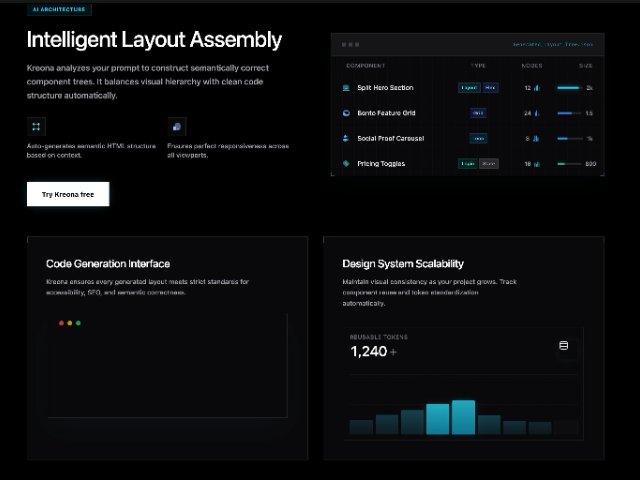Click the Bento Feature Grid row icon

[346, 113]
